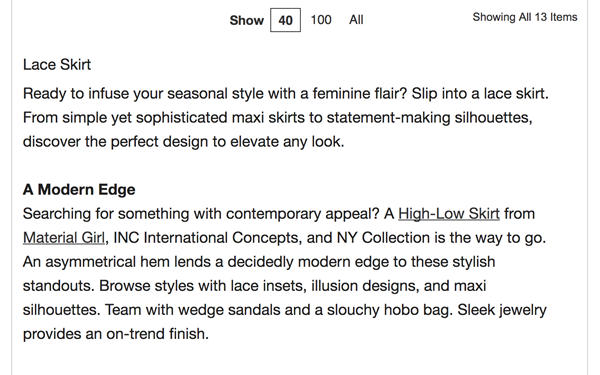Click the slouchy hobo bag phrase
Image resolution: width=600 pixels, height=375 pixels.
(x=387, y=310)
